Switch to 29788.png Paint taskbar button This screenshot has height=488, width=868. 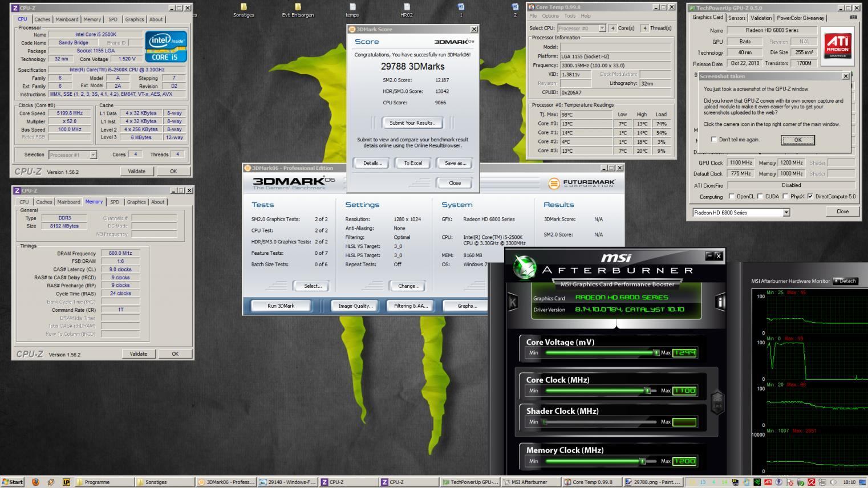coord(653,482)
